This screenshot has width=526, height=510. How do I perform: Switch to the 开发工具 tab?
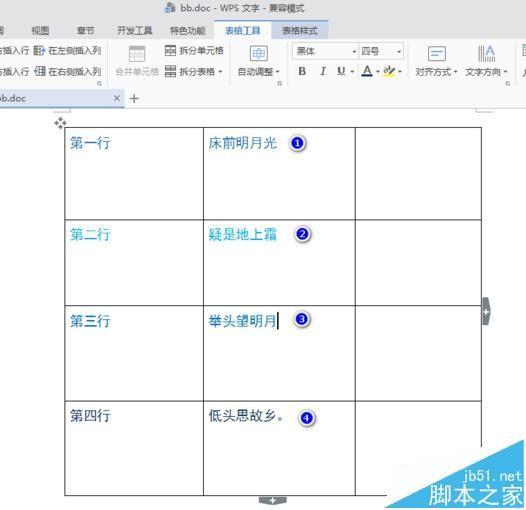pos(135,31)
